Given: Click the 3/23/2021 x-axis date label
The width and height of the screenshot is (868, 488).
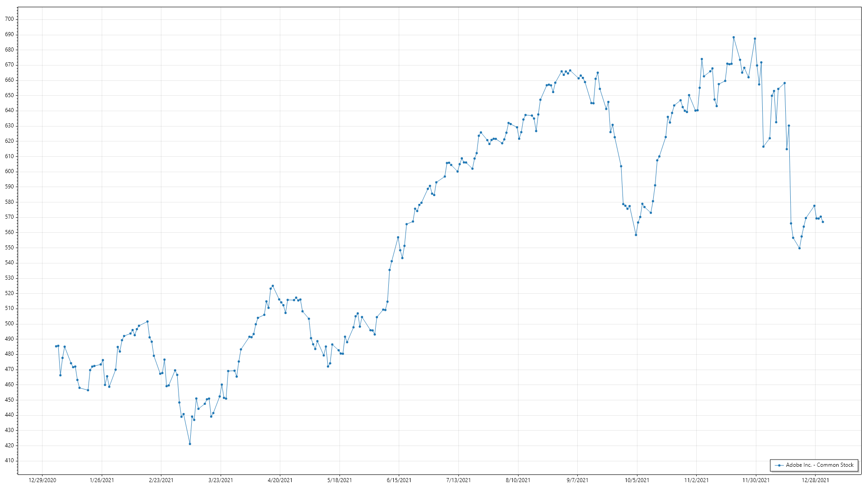Looking at the screenshot, I should tap(221, 480).
